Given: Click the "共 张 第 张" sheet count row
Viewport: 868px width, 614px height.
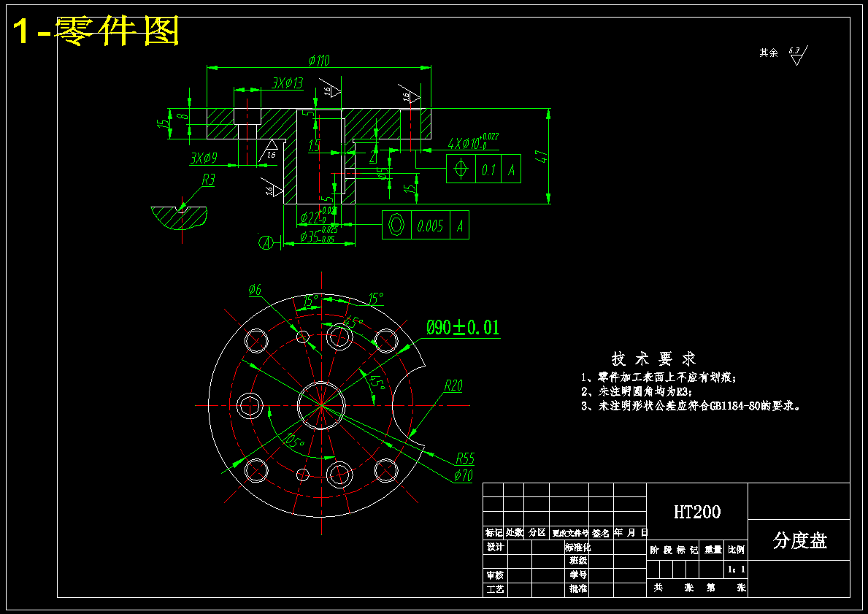Looking at the screenshot, I should coord(697,588).
